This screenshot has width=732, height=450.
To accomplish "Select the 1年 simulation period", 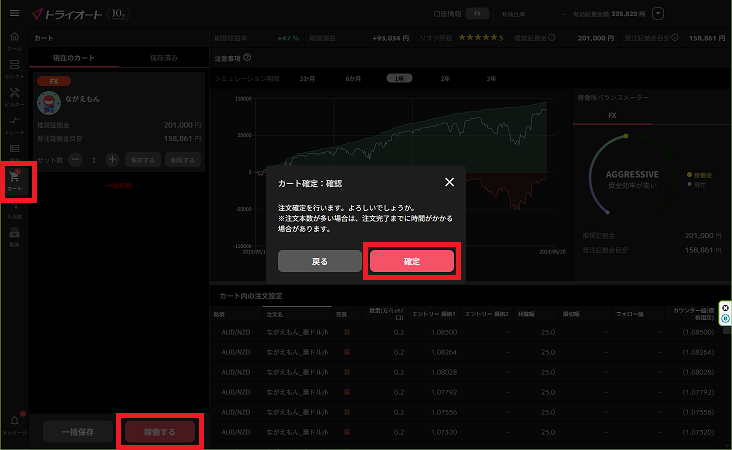I will click(401, 78).
